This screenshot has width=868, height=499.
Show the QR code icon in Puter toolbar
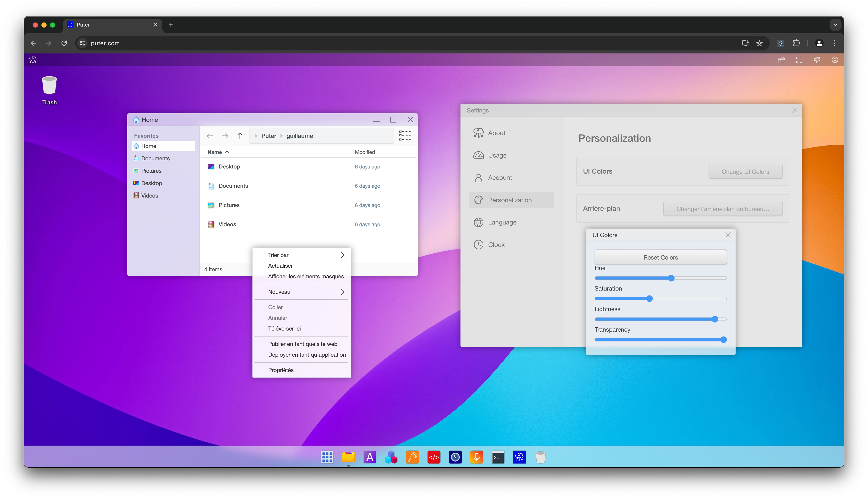tap(817, 60)
